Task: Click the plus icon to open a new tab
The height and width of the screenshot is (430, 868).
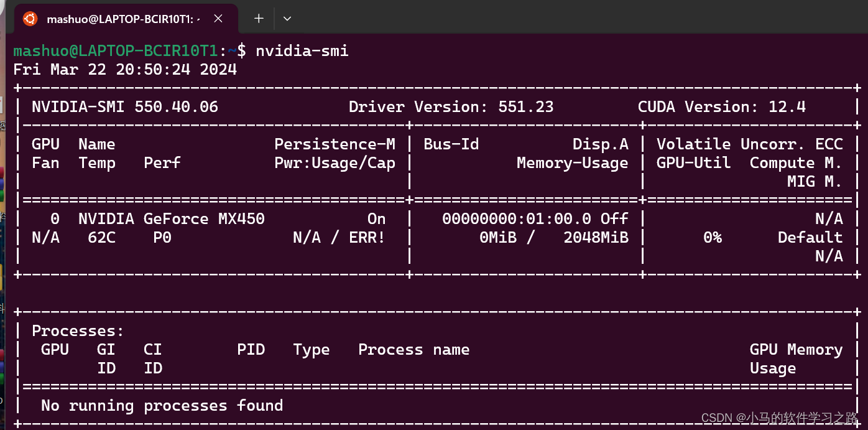Action: coord(257,19)
